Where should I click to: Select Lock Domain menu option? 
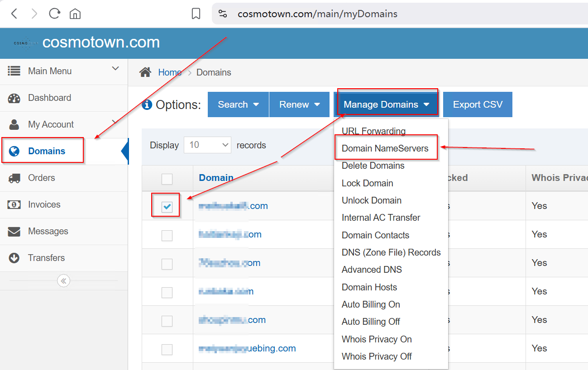[x=368, y=183]
